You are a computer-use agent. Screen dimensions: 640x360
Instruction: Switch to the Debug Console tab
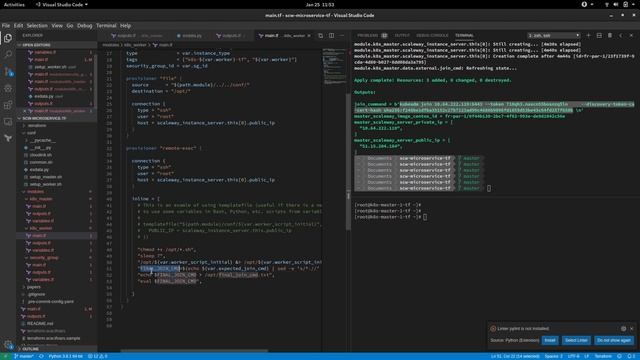pyautogui.click(x=432, y=36)
